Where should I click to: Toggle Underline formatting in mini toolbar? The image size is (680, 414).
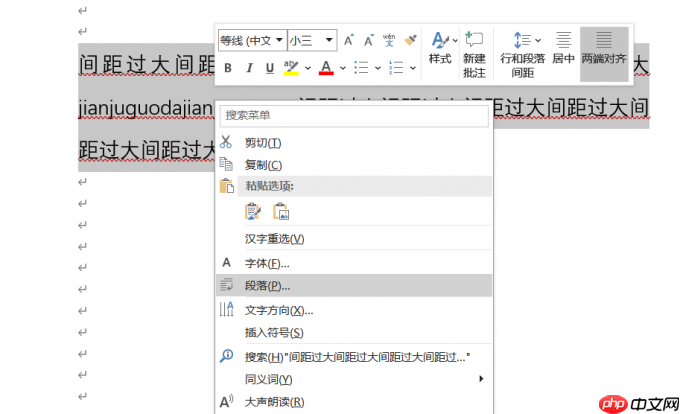click(270, 68)
